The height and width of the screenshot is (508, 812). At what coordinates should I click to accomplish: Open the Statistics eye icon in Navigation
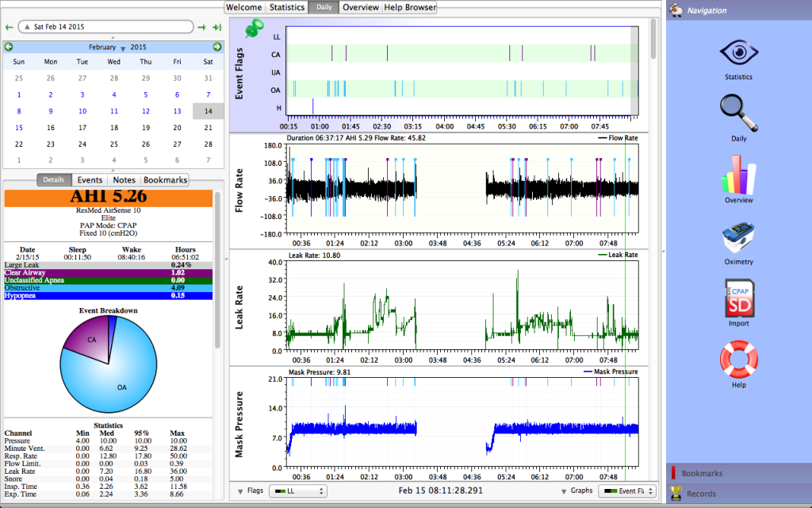coord(737,53)
